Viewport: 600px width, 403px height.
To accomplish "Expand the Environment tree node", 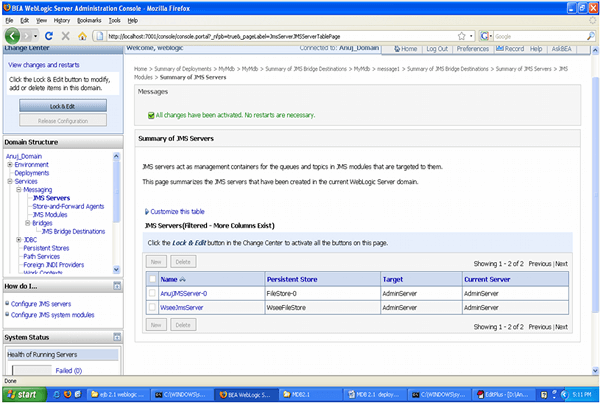I will click(x=10, y=164).
